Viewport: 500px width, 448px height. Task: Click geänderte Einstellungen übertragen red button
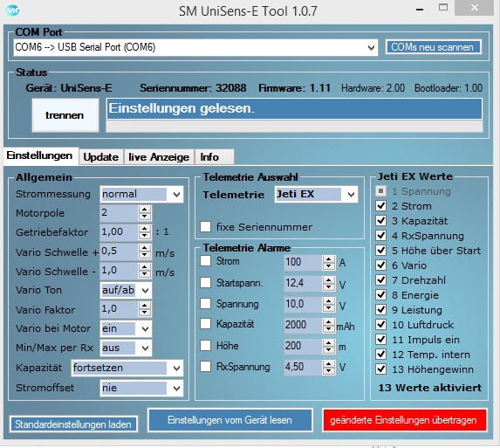404,420
